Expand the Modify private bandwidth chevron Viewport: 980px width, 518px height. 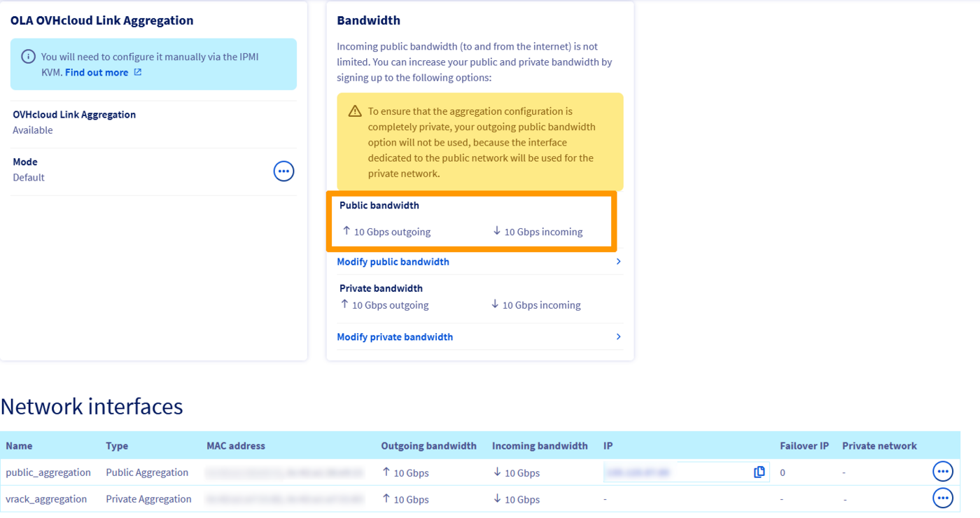pyautogui.click(x=618, y=337)
